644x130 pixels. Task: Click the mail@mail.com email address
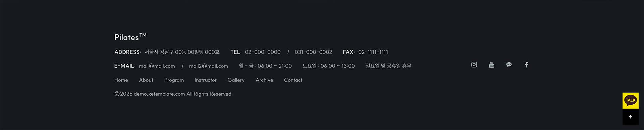(157, 66)
